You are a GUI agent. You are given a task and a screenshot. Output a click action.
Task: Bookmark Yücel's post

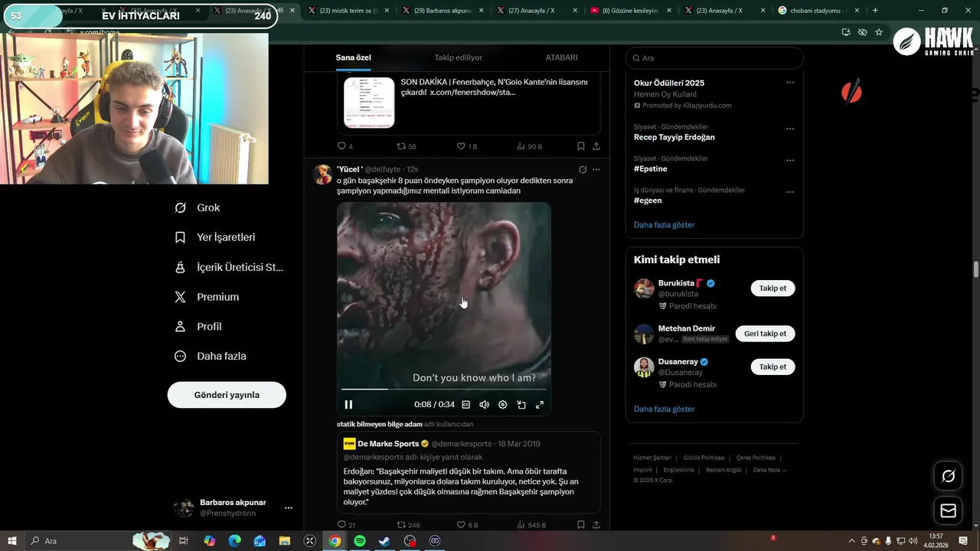pyautogui.click(x=581, y=525)
